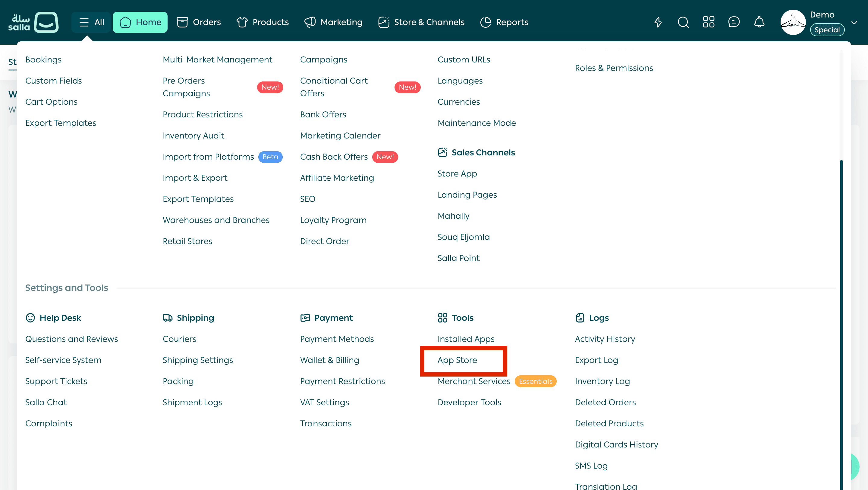The image size is (868, 490).
Task: Open Import from Platforms beta link
Action: (x=208, y=157)
